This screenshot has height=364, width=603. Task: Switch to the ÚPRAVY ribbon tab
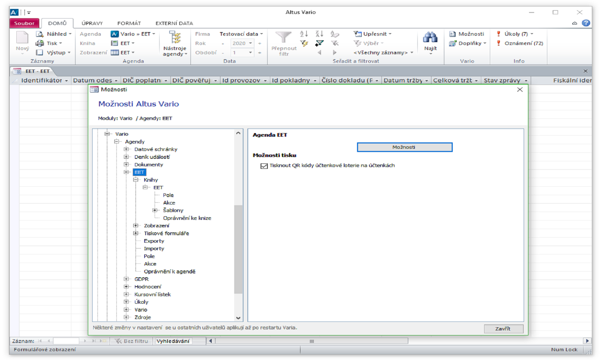(92, 23)
